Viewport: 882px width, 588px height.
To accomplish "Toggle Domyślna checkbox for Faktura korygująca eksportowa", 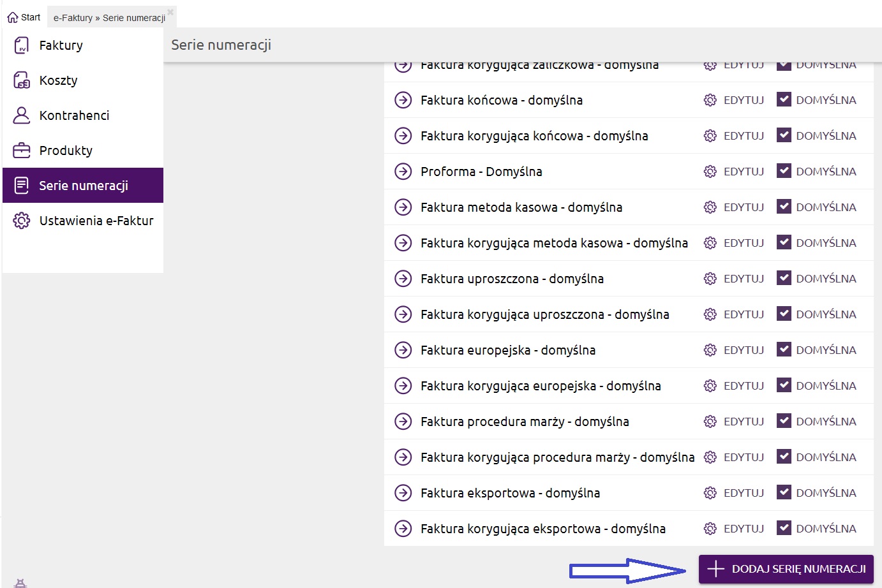I will (x=784, y=528).
